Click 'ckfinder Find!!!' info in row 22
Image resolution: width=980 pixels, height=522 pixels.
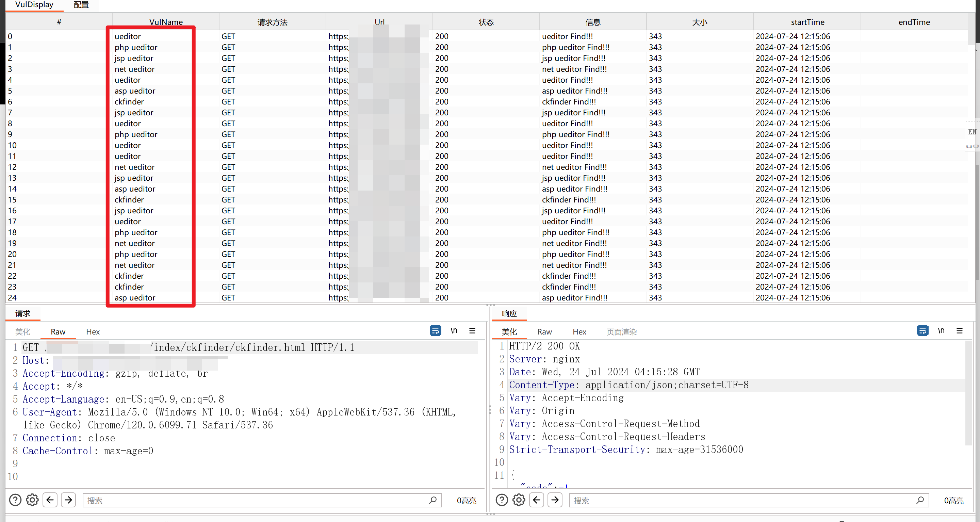click(569, 276)
